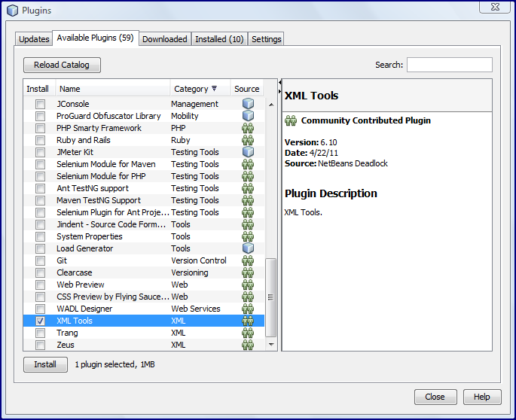Click community icon for Maven TestNG Support
The height and width of the screenshot is (420, 516).
tap(248, 200)
